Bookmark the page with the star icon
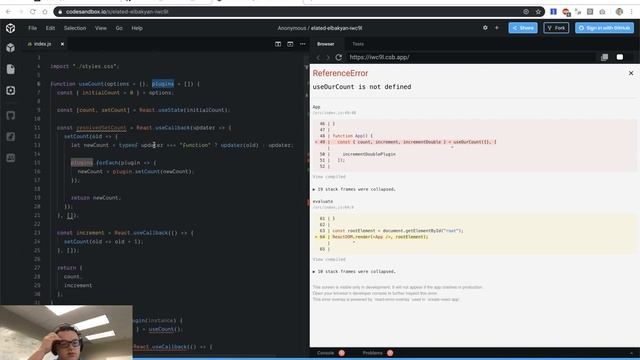The image size is (640, 360). (x=538, y=11)
